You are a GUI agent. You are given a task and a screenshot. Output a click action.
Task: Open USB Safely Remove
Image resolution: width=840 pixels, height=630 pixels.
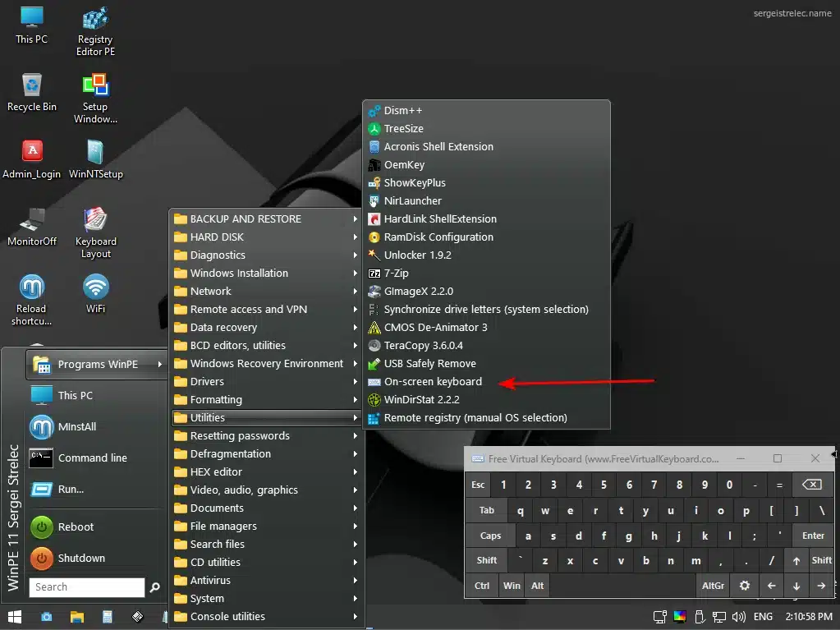(x=486, y=364)
